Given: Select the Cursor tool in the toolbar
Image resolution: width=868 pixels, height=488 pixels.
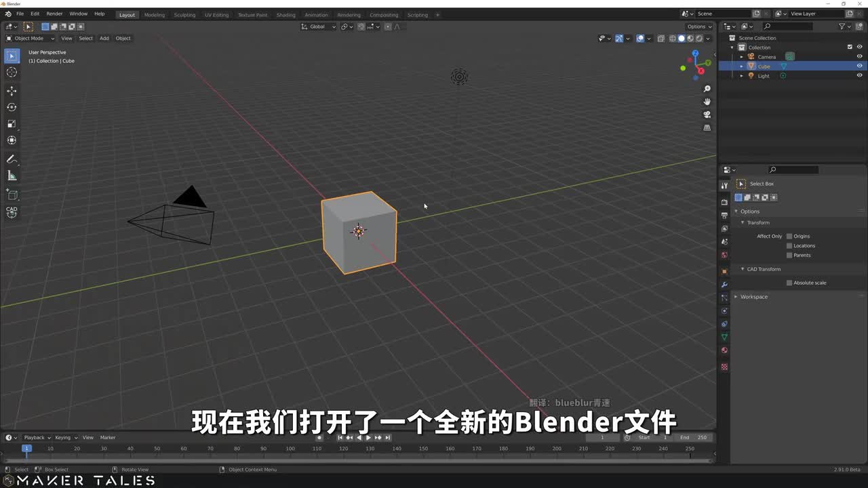Looking at the screenshot, I should (x=12, y=72).
